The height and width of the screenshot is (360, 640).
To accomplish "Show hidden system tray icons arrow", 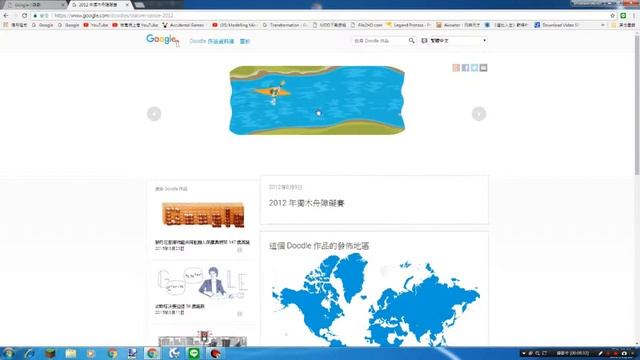I will [524, 353].
